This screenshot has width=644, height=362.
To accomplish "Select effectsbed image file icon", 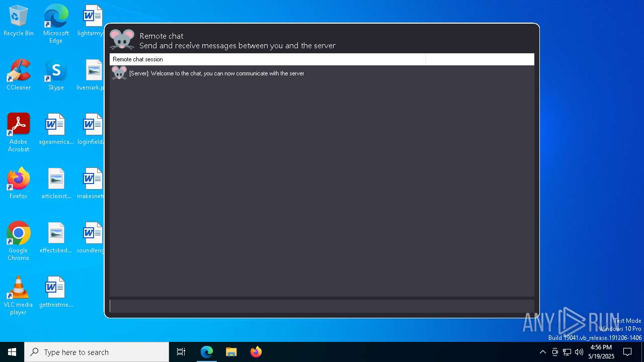I will pyautogui.click(x=56, y=238).
